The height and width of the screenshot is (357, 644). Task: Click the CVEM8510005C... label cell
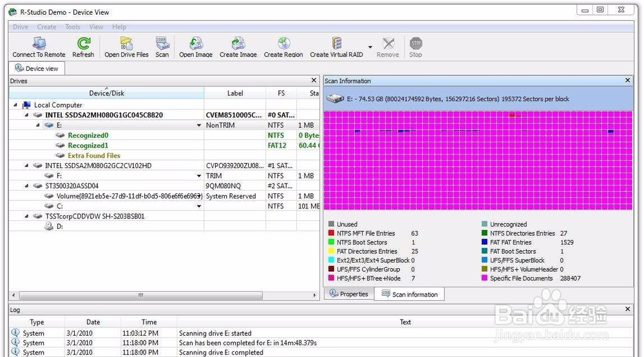[x=234, y=115]
